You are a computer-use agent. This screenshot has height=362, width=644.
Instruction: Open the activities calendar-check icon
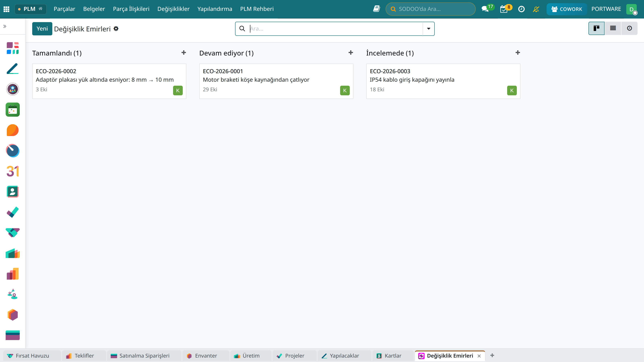(x=504, y=9)
